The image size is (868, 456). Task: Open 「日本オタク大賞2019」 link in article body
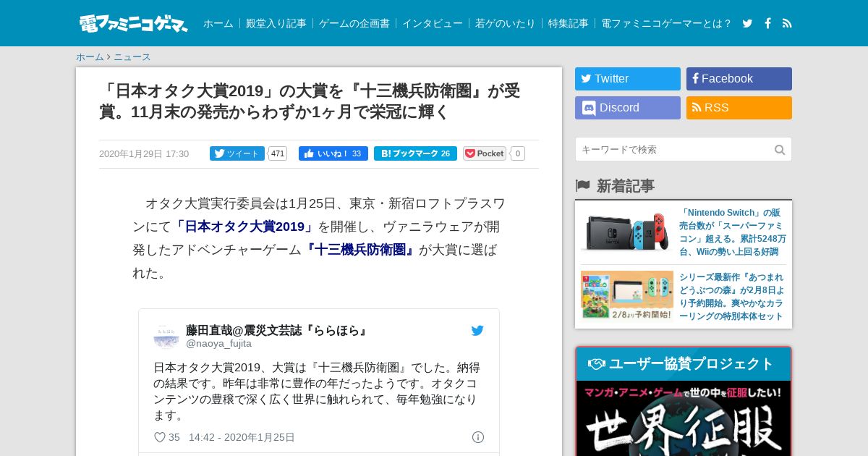pyautogui.click(x=244, y=227)
